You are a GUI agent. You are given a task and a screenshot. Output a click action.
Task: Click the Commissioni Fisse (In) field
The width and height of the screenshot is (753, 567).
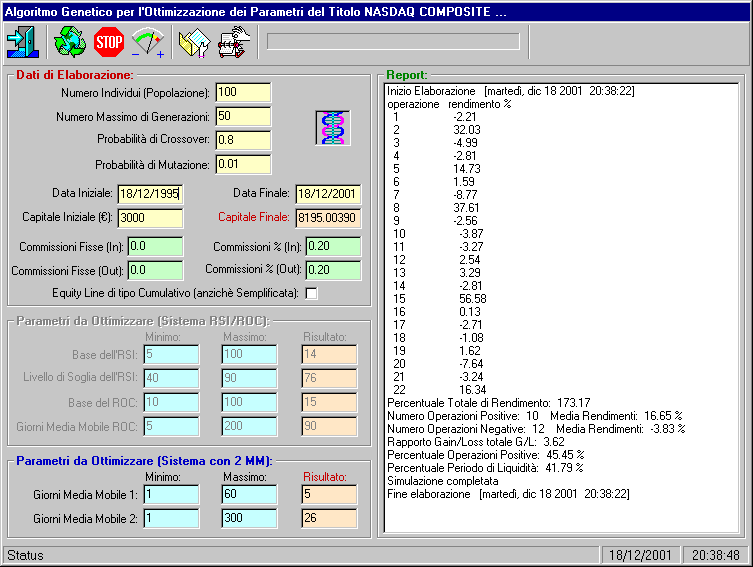point(156,246)
